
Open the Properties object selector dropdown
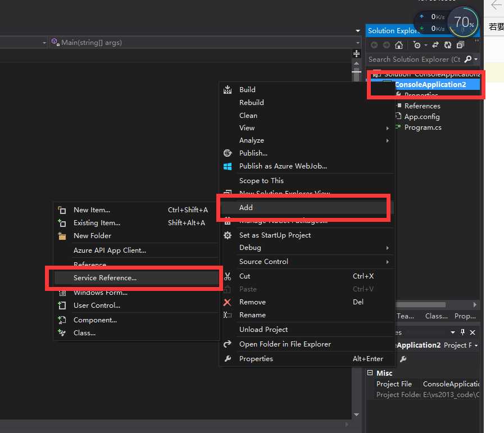point(476,345)
